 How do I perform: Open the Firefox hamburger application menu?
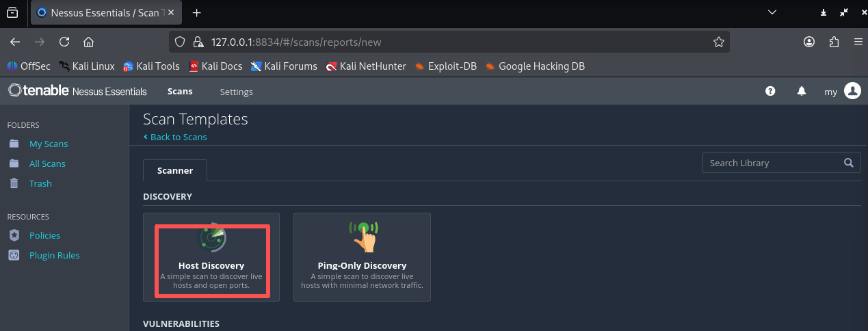(x=858, y=42)
